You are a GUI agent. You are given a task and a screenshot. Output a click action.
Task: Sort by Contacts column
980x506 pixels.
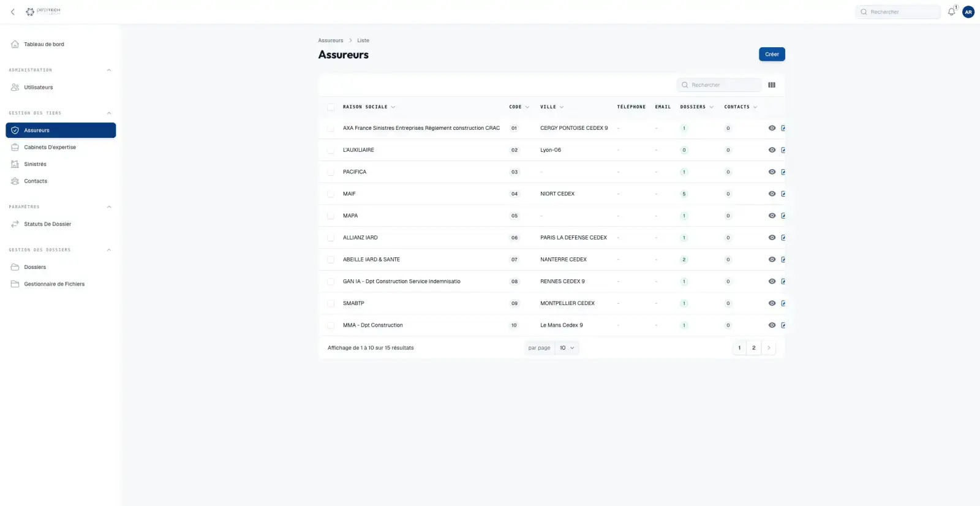(x=741, y=107)
